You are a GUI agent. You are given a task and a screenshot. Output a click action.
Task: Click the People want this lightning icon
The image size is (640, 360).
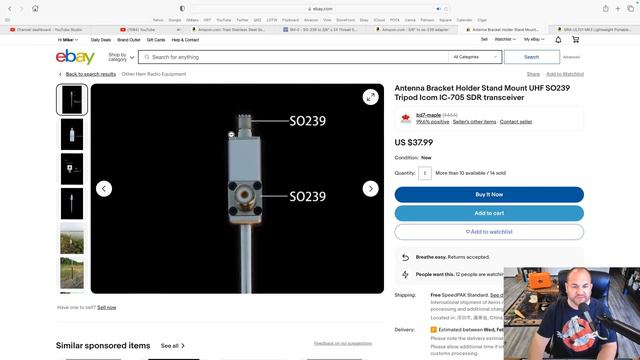[405, 274]
